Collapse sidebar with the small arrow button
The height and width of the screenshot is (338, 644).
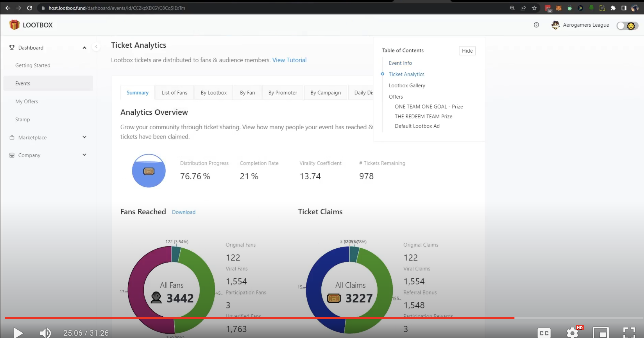click(x=96, y=47)
